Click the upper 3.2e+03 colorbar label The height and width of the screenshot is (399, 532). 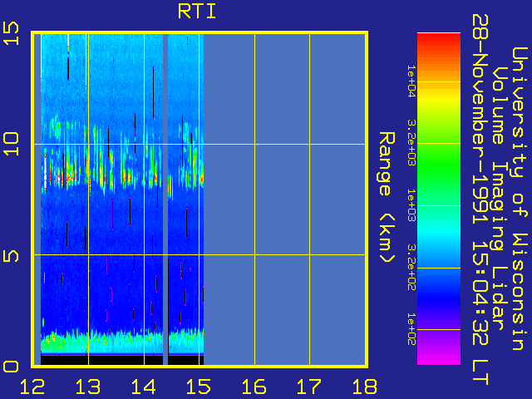(411, 142)
